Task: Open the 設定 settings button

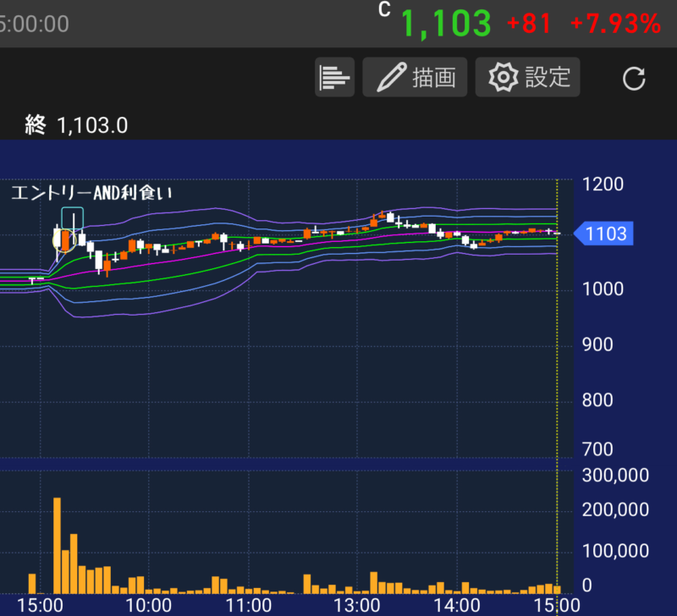Action: click(527, 77)
